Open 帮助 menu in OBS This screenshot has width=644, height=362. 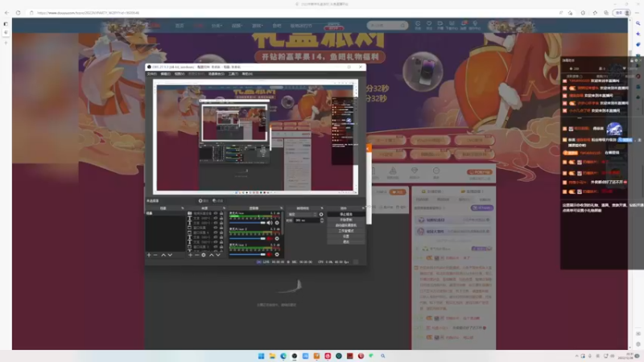tap(247, 74)
